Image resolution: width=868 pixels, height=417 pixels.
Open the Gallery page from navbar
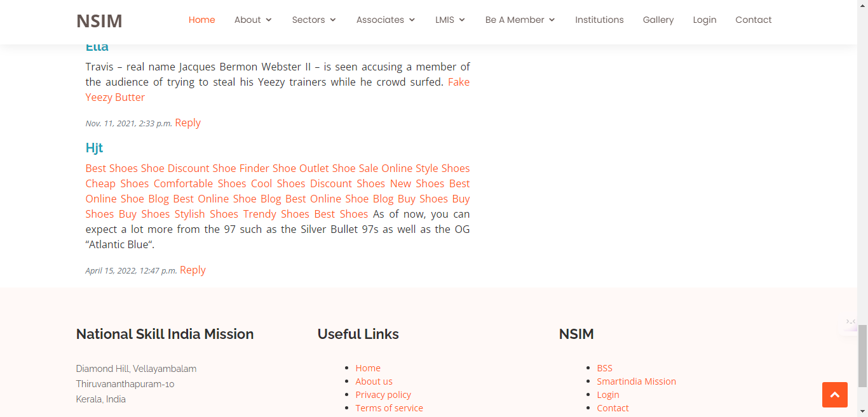[x=658, y=20]
